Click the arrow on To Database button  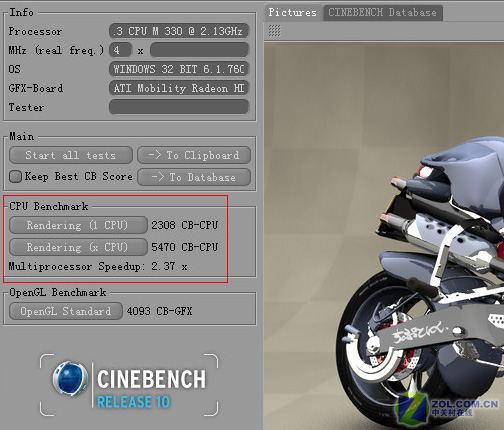(x=157, y=177)
